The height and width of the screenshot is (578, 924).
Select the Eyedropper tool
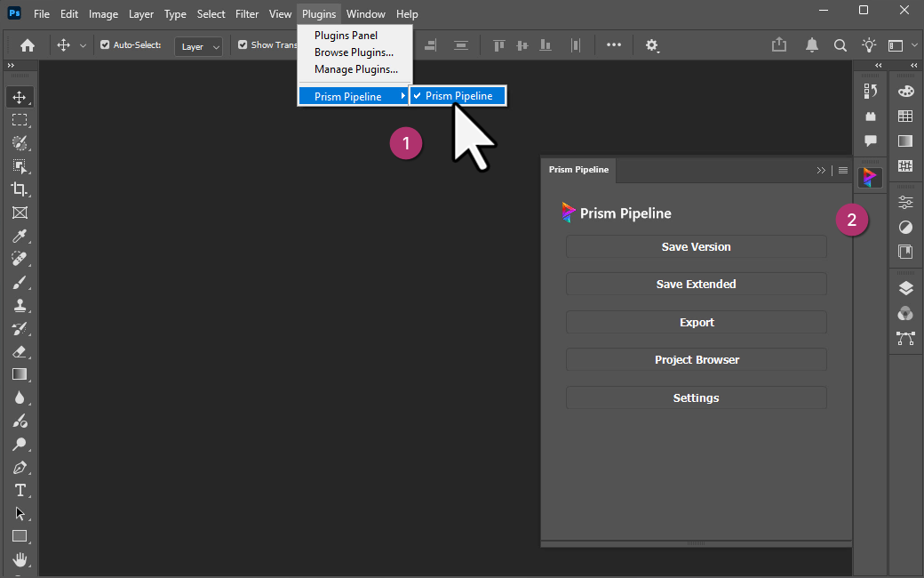tap(19, 236)
